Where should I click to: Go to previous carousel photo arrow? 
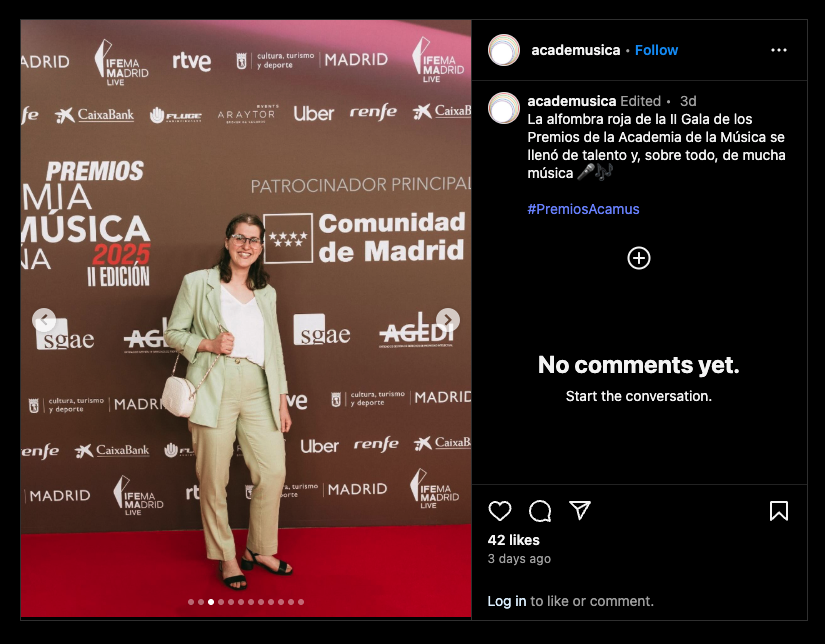(44, 319)
